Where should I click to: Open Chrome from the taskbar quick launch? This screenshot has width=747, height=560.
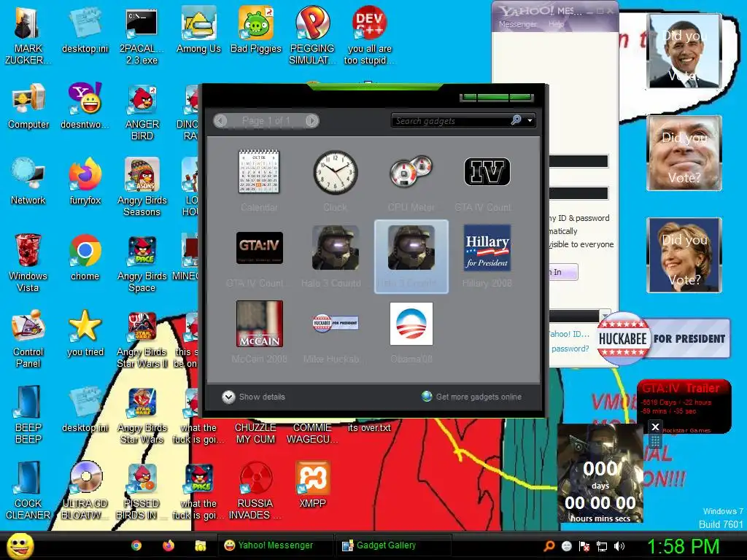coord(136,545)
